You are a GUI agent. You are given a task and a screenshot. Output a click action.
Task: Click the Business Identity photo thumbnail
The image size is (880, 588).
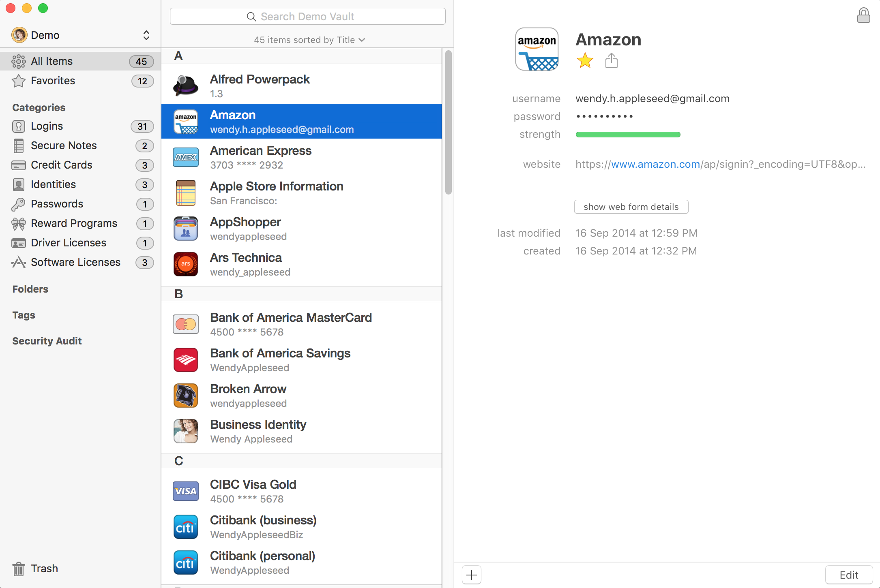pos(185,431)
